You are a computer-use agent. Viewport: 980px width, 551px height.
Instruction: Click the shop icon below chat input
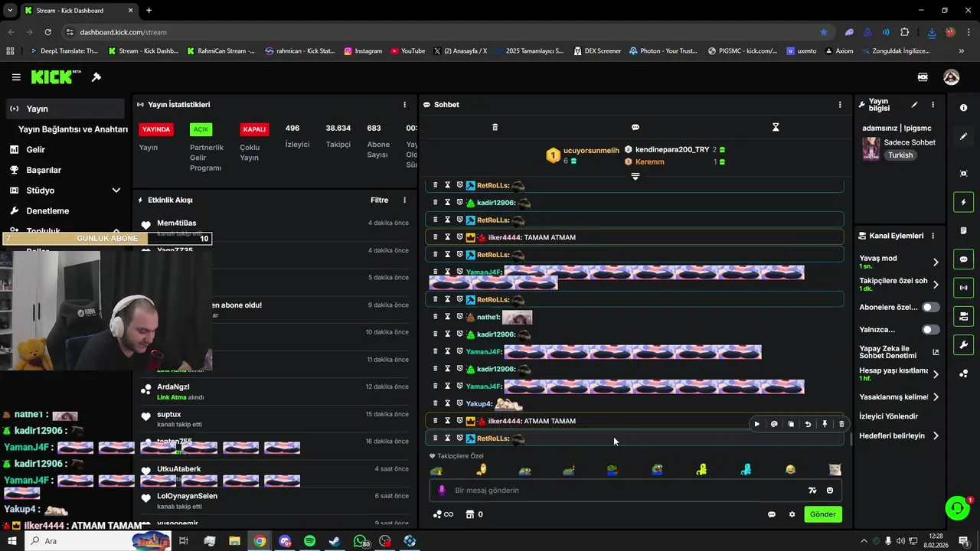pyautogui.click(x=471, y=514)
